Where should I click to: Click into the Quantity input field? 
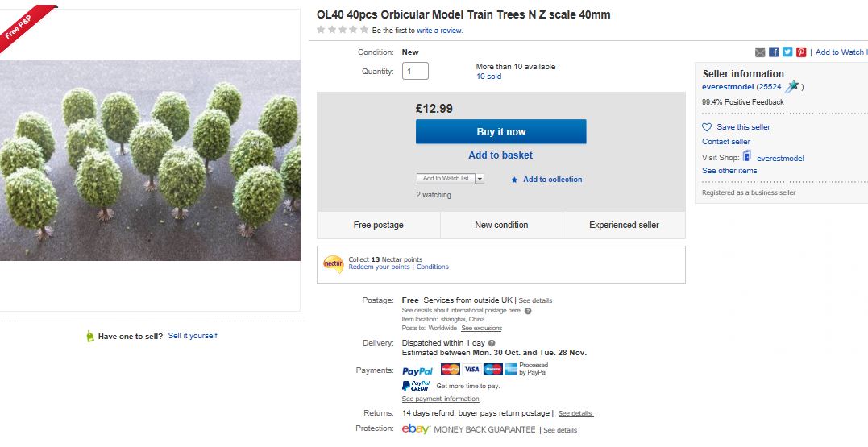tap(415, 71)
